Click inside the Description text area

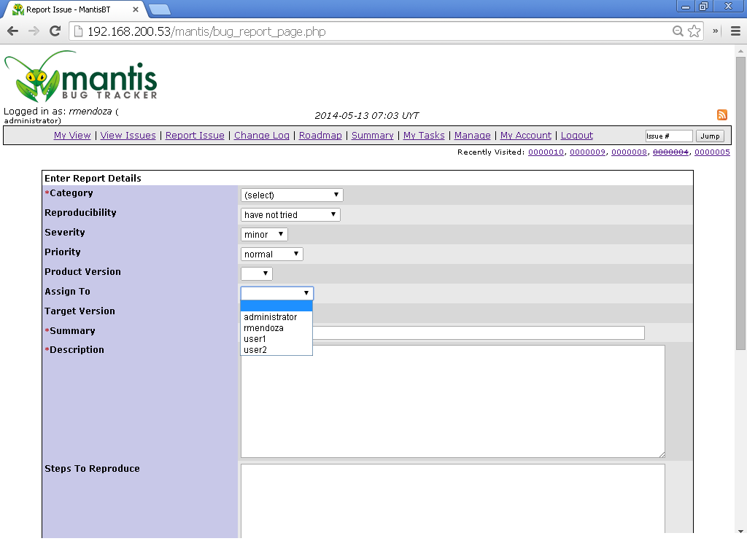(452, 401)
